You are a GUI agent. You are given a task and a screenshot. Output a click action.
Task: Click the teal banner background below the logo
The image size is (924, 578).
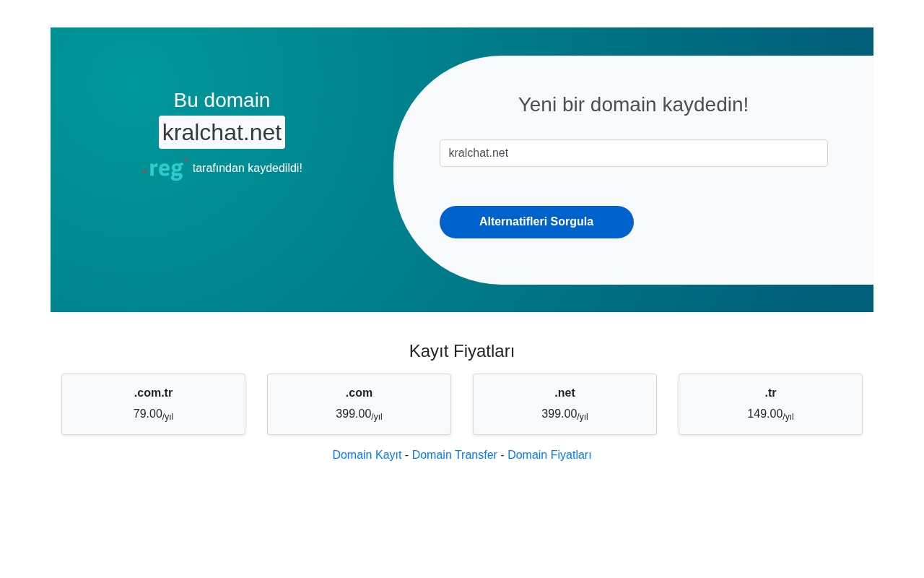coord(222,246)
